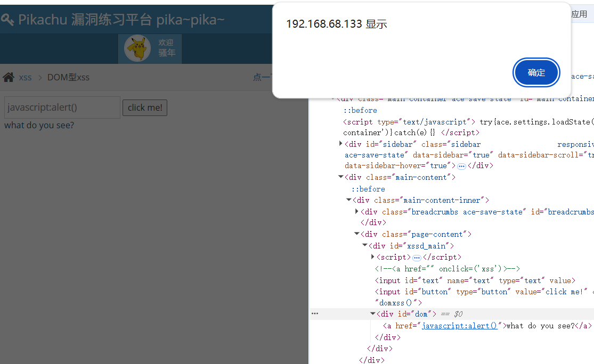Select the first ::before pseudo-element line
The width and height of the screenshot is (594, 364).
pos(360,110)
